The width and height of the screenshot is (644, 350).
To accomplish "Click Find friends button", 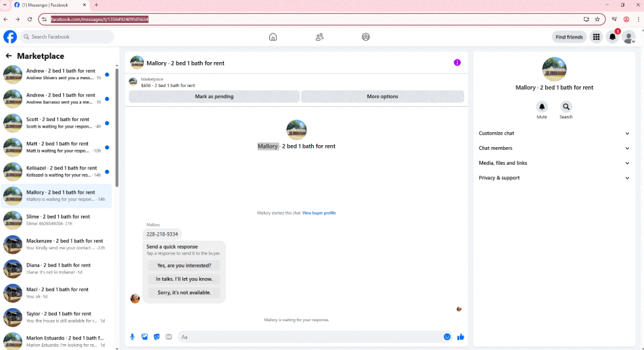I will tap(569, 37).
